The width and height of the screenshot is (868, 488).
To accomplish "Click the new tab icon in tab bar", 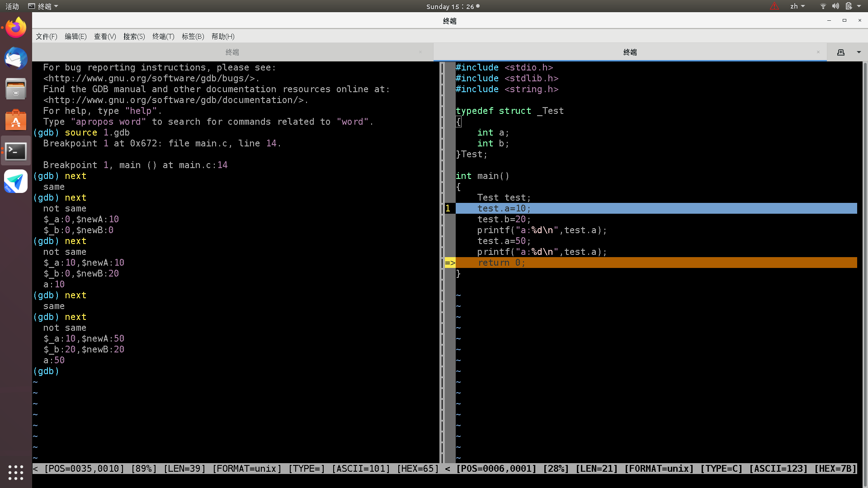I will [841, 52].
